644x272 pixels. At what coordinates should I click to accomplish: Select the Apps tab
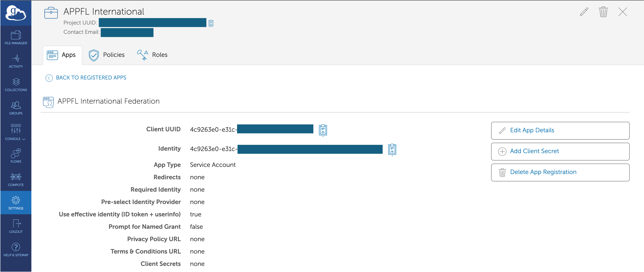tap(62, 55)
